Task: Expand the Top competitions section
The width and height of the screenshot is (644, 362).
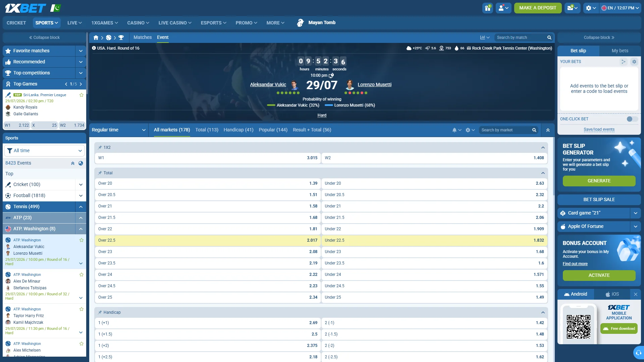Action: tap(81, 73)
